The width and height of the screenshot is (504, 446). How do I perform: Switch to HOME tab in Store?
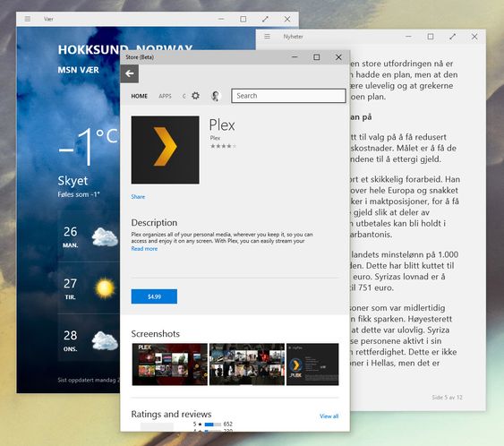139,96
